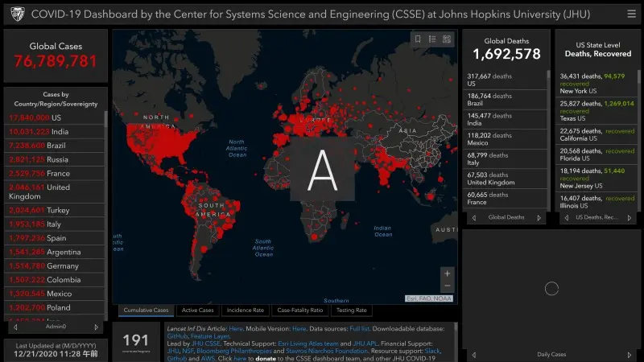Click the Johns Hopkins shield logo
This screenshot has height=362, width=644.
pos(17,14)
